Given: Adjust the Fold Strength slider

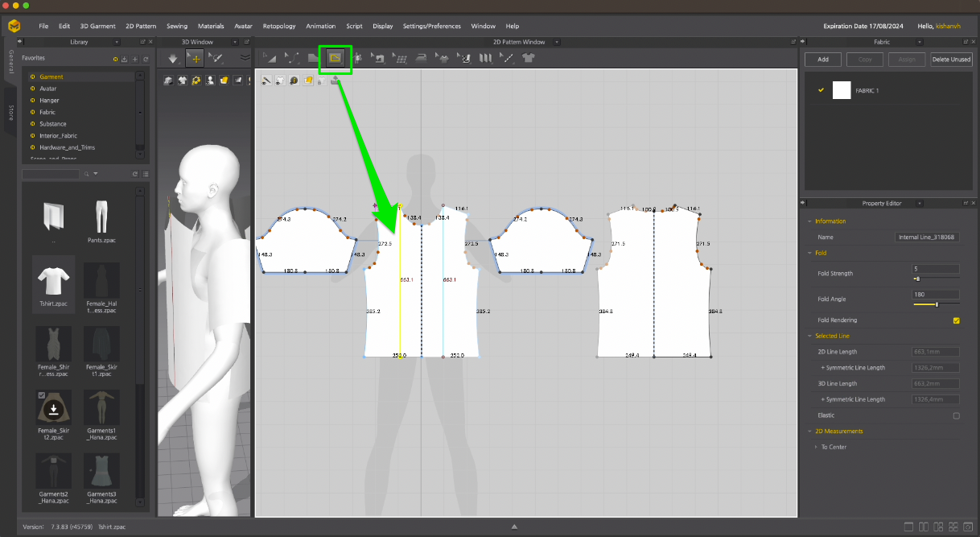Looking at the screenshot, I should (x=936, y=279).
